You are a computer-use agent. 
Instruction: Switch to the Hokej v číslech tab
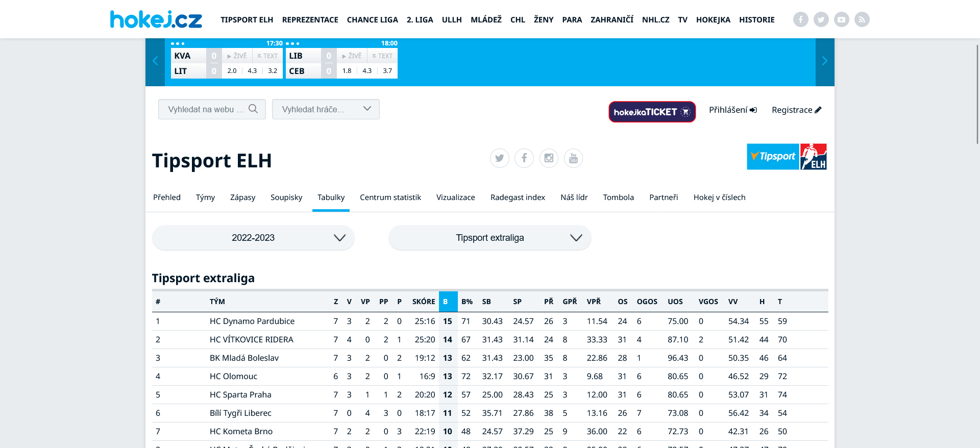pos(719,197)
